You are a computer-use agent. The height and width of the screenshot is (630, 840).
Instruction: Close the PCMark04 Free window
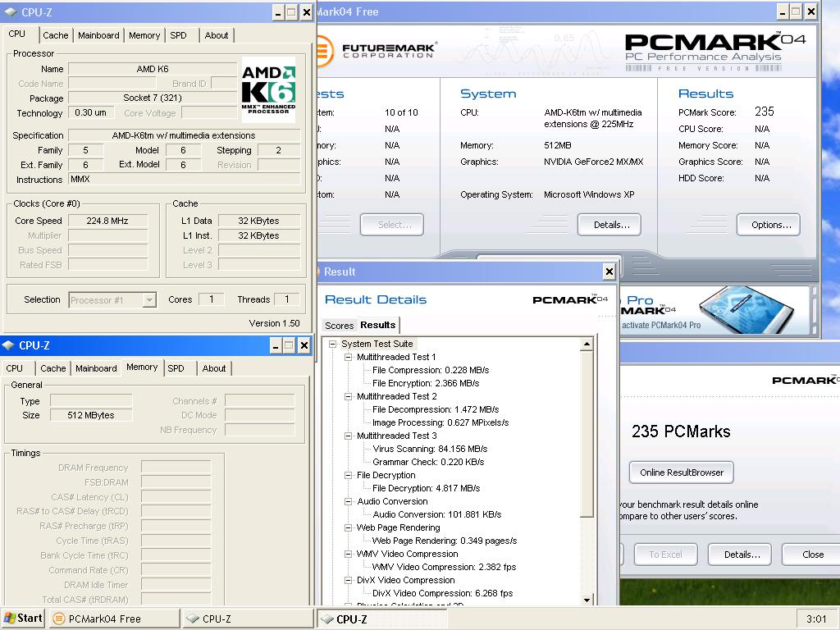[811, 11]
